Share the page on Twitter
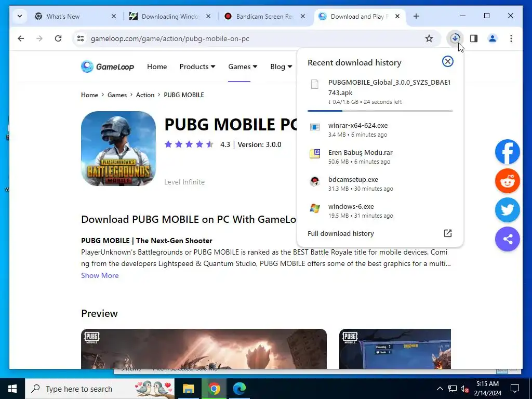 pyautogui.click(x=508, y=210)
